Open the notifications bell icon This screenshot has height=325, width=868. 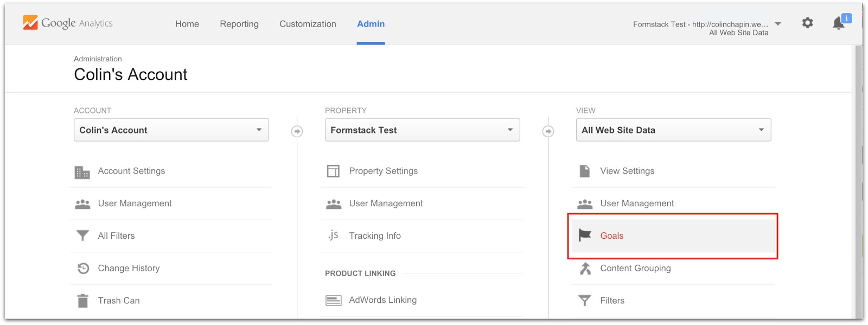[x=838, y=23]
